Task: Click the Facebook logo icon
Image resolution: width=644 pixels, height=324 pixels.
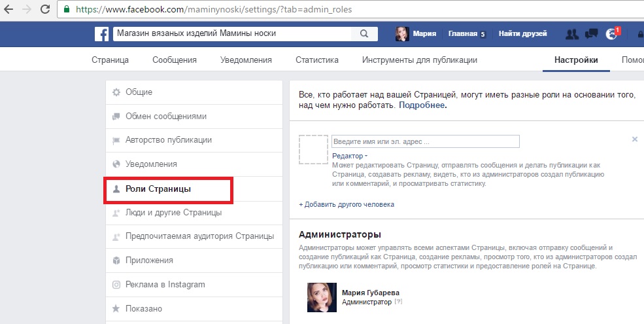Action: [x=102, y=34]
